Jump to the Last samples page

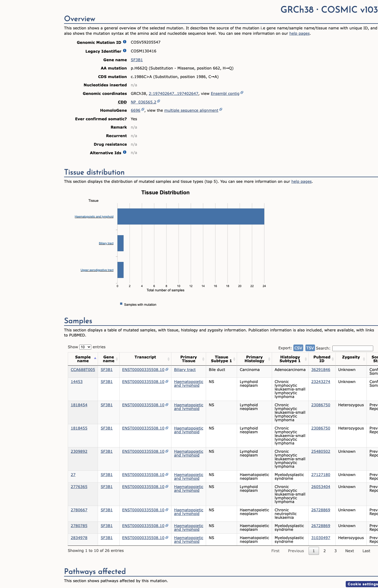(x=366, y=551)
